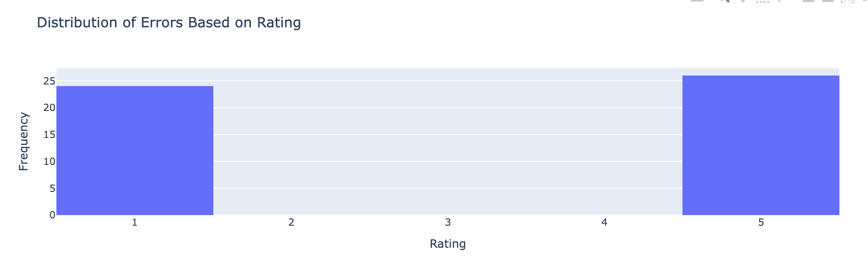Click x-axis tick label 2
This screenshot has width=868, height=271.
point(291,222)
